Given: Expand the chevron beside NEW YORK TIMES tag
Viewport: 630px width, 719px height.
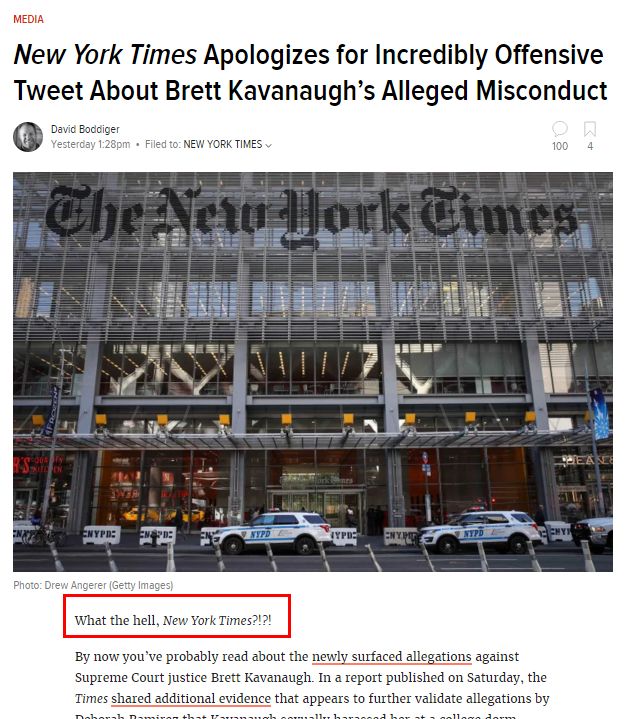Looking at the screenshot, I should point(269,145).
